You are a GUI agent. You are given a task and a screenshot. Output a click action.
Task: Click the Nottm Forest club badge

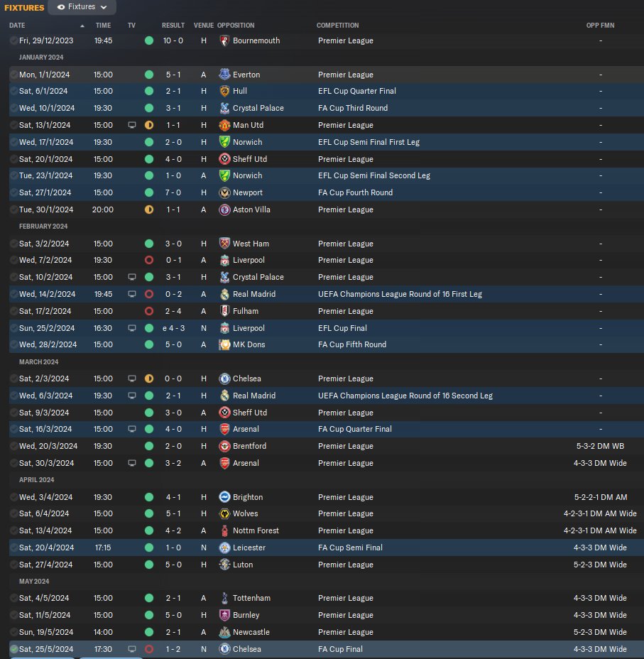tap(225, 530)
